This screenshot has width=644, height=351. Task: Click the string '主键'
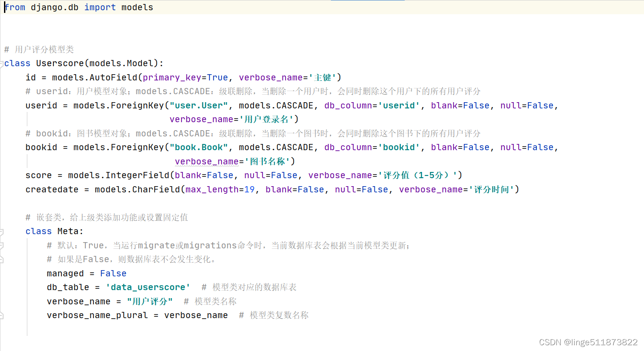322,77
